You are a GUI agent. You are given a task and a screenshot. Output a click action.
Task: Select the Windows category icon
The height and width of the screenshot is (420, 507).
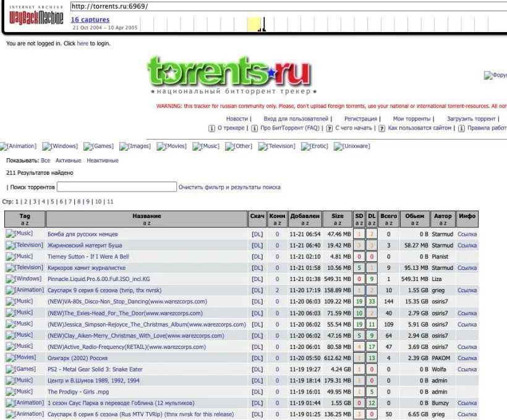coord(60,146)
